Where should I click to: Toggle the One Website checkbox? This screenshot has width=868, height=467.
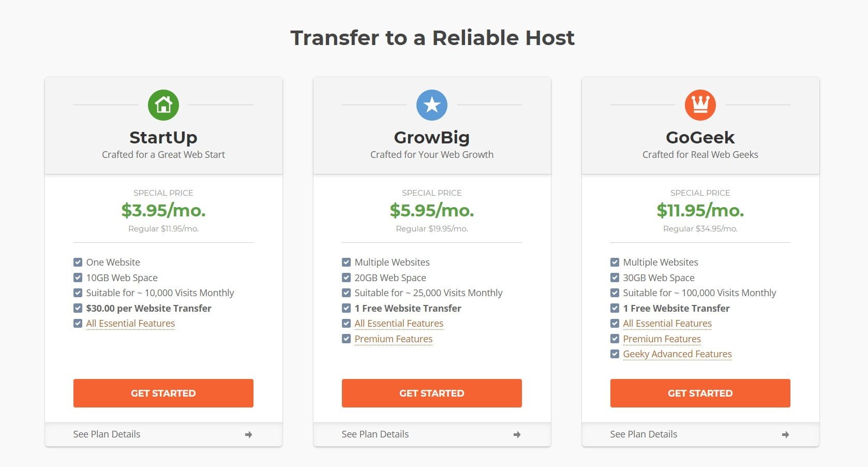coord(78,262)
